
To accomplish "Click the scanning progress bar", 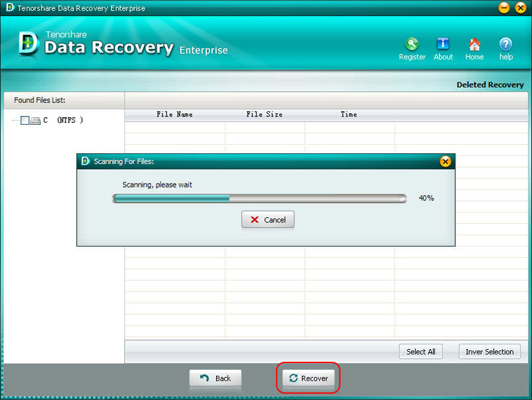I will click(x=260, y=198).
